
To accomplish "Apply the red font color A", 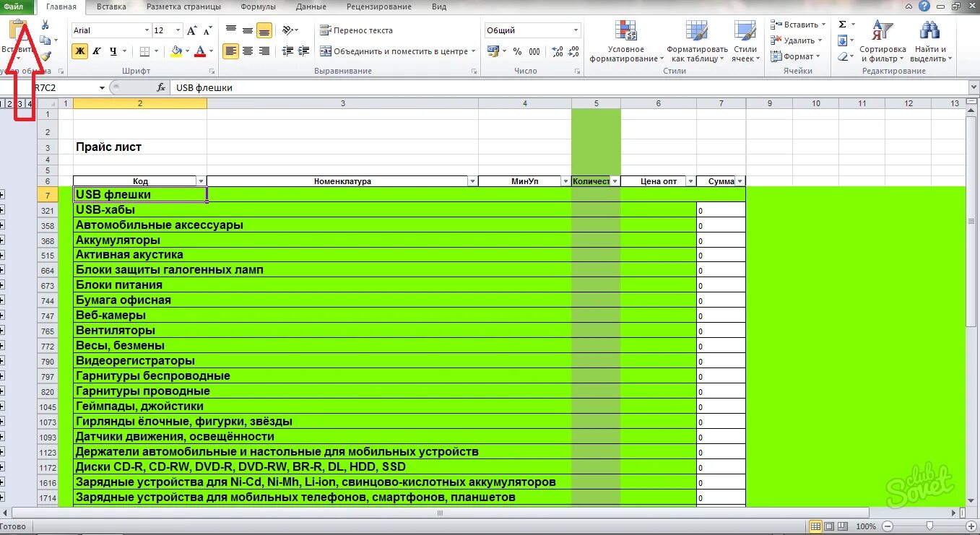I will click(x=200, y=51).
